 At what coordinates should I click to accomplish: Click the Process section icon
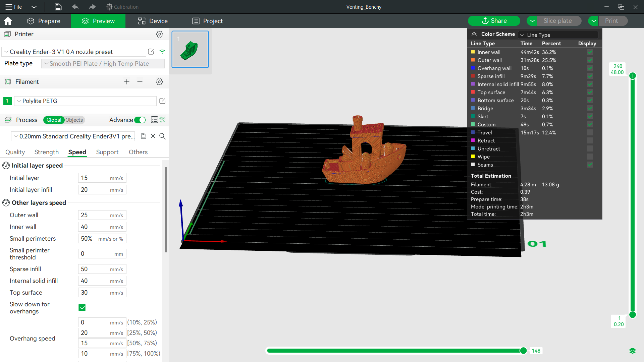[x=8, y=120]
